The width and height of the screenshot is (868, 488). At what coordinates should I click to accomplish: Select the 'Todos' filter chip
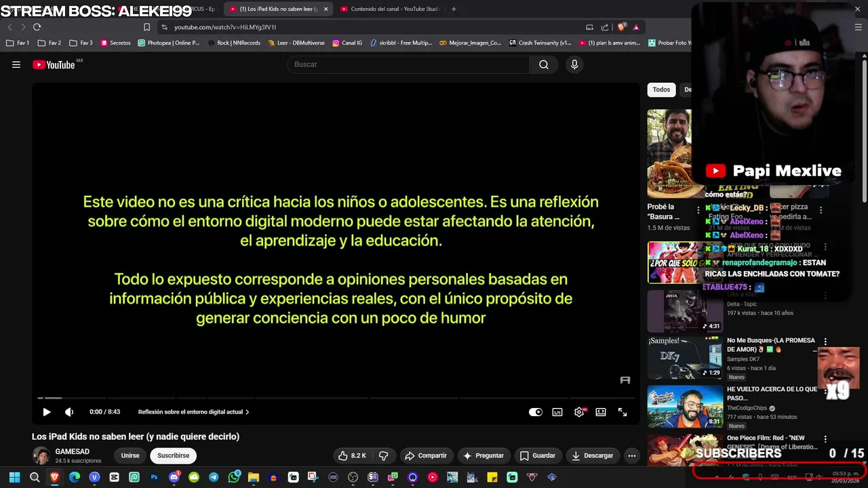click(x=661, y=89)
